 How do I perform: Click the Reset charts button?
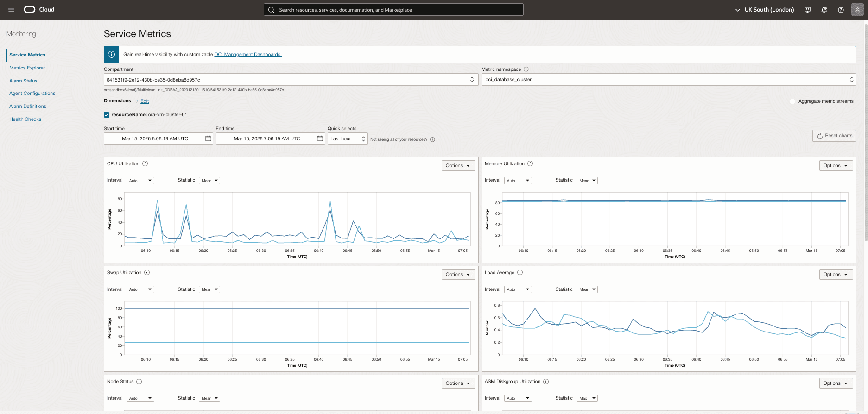click(x=834, y=136)
